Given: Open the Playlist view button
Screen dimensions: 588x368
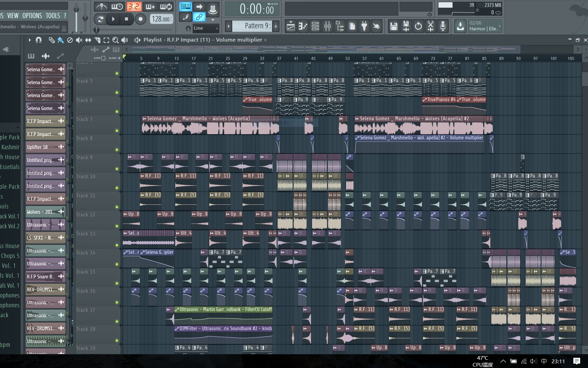Looking at the screenshot, I should [x=291, y=26].
